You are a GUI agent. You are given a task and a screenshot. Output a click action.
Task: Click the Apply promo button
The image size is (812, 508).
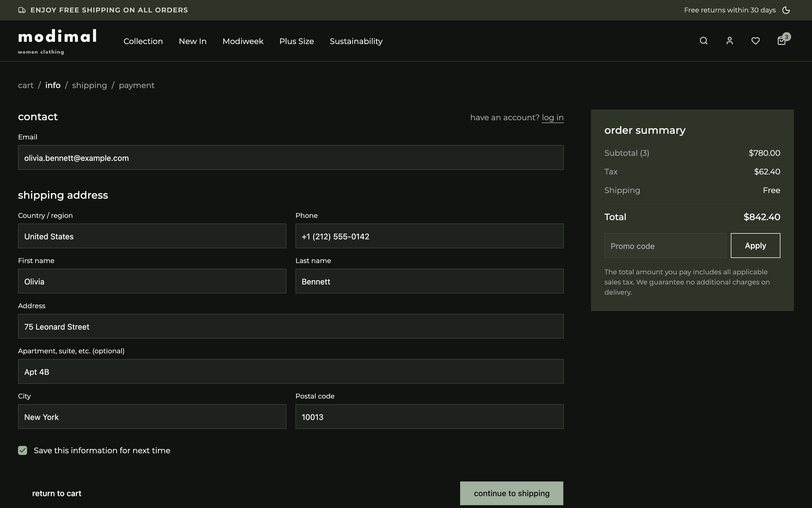[755, 246]
